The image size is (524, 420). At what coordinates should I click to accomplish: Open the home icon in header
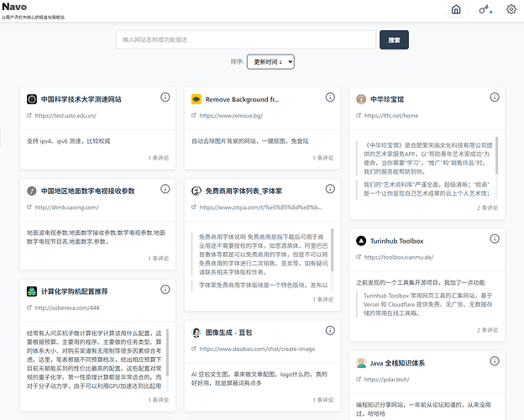tap(456, 10)
